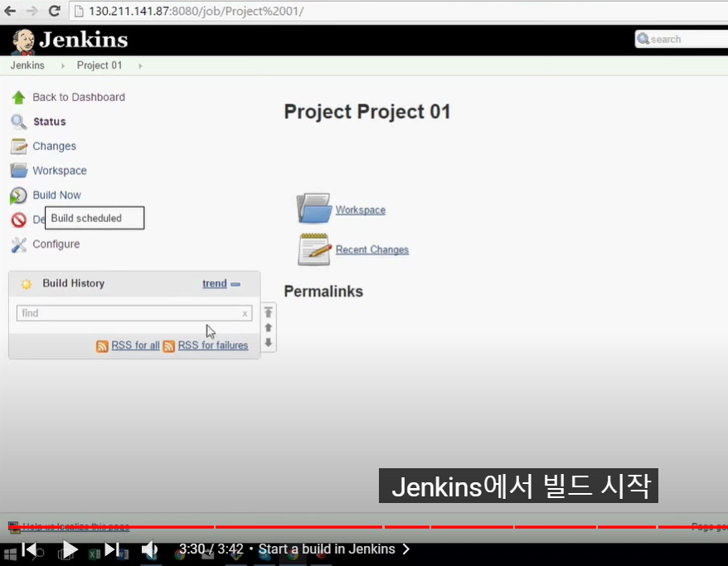Screen dimensions: 728x566
Task: Click the up arrow beside the build history
Action: pyautogui.click(x=269, y=327)
